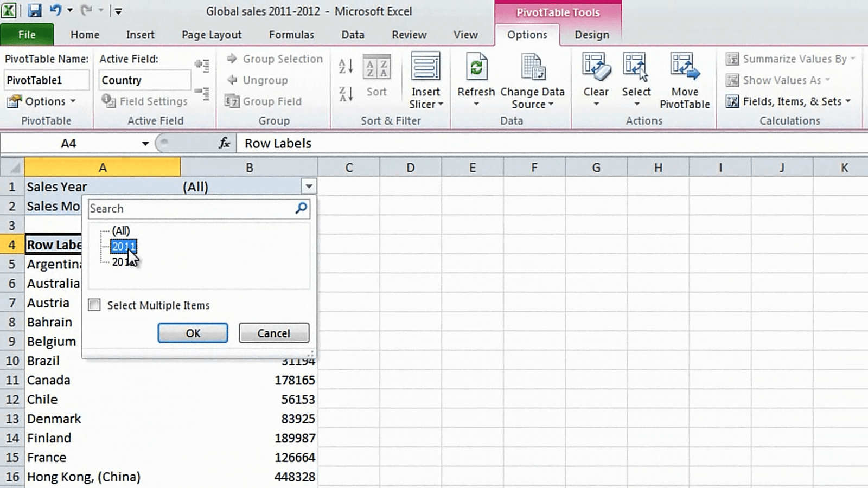Open the File menu

coord(26,35)
